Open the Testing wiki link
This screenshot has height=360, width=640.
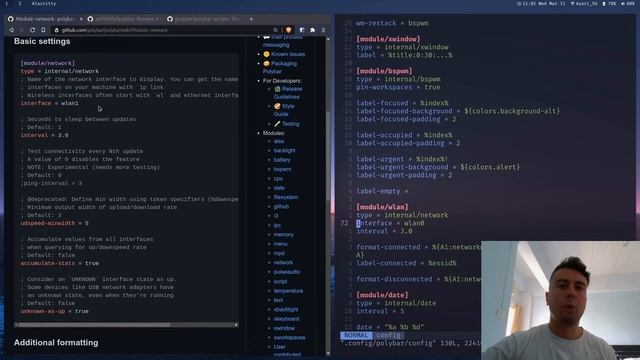pos(290,124)
